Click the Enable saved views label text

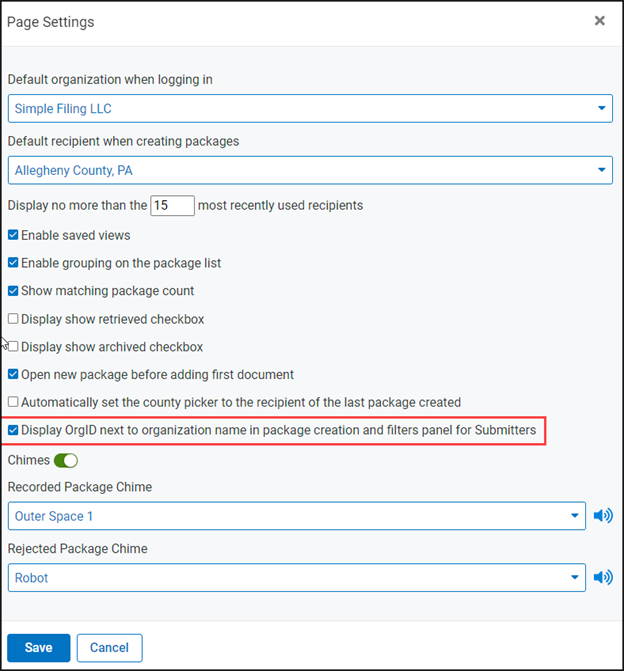(x=75, y=235)
